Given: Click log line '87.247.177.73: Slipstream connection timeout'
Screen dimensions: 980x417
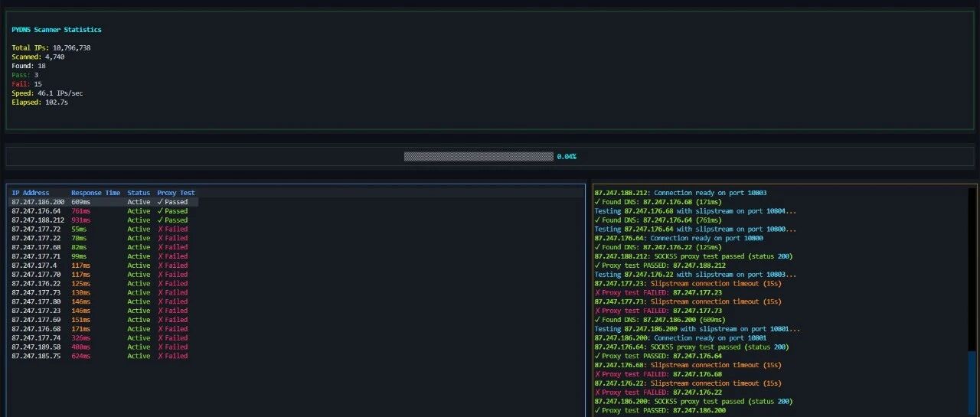Looking at the screenshot, I should pos(688,301).
